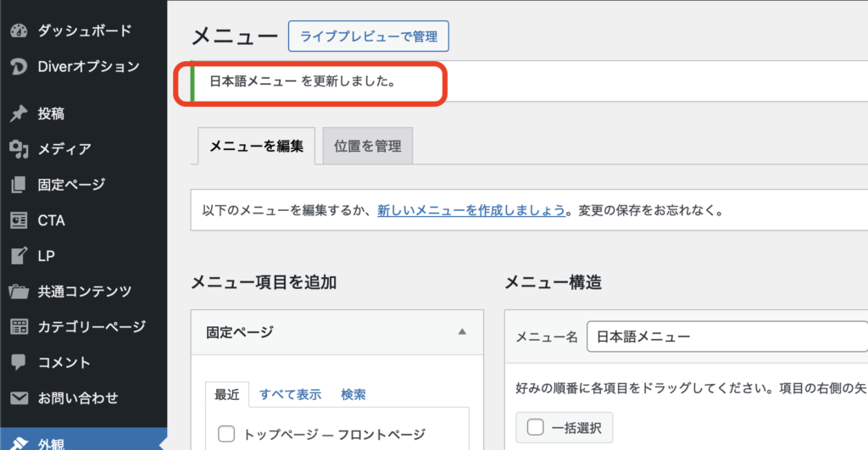This screenshot has width=868, height=450.
Task: Click the LP edit icon
Action: tap(19, 256)
